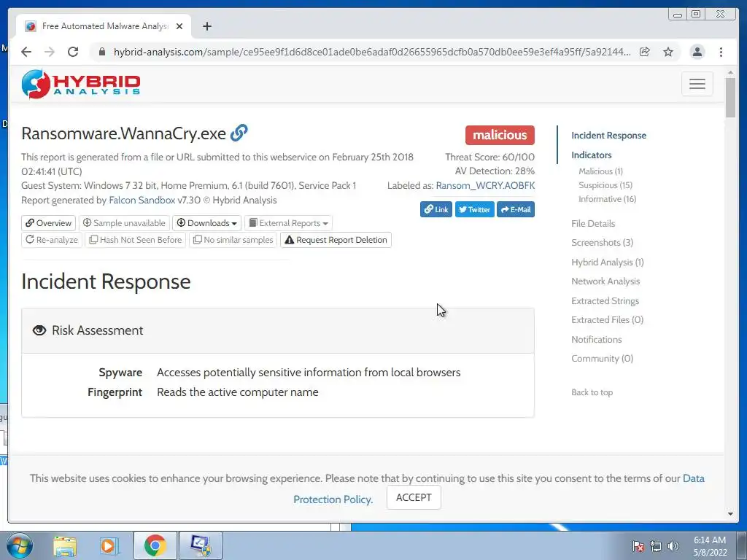Screen dimensions: 747x560
Task: Open a new tab with the plus button
Action: click(x=206, y=26)
